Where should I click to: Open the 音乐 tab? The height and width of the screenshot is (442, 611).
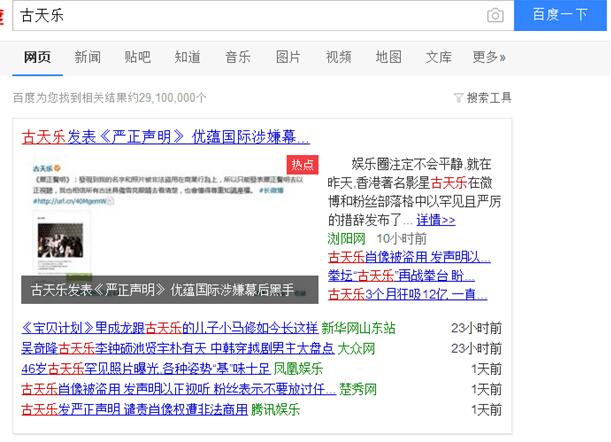[x=238, y=57]
